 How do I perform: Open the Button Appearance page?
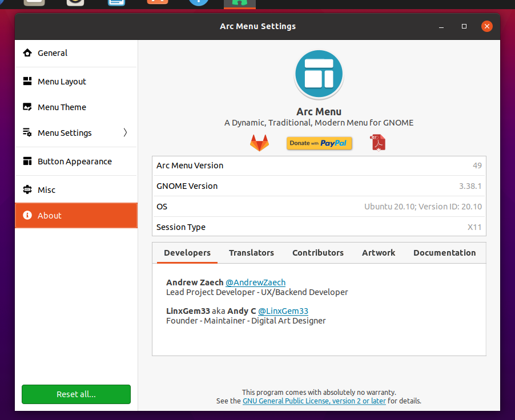click(76, 161)
